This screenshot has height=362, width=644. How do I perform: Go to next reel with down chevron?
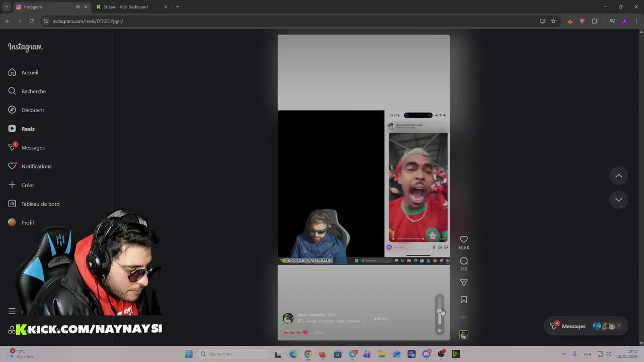coord(619,200)
